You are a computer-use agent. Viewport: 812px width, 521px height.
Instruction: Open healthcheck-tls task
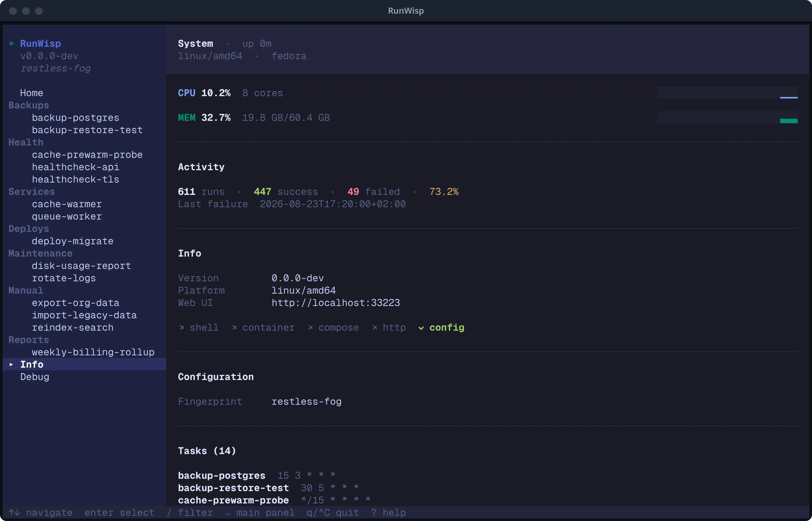[x=75, y=179]
